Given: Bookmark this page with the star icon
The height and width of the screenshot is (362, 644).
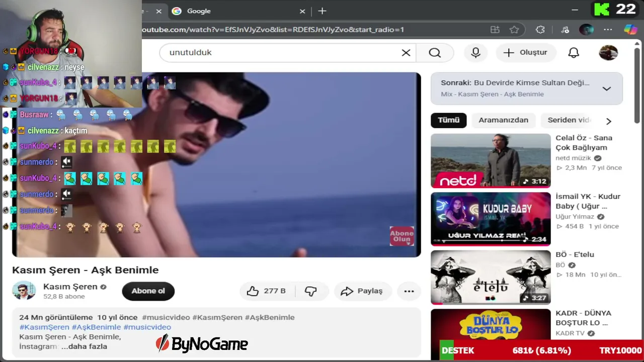Looking at the screenshot, I should point(514,30).
